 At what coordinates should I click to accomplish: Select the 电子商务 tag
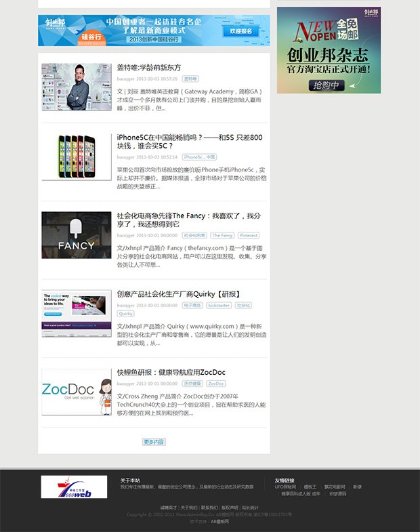click(192, 306)
